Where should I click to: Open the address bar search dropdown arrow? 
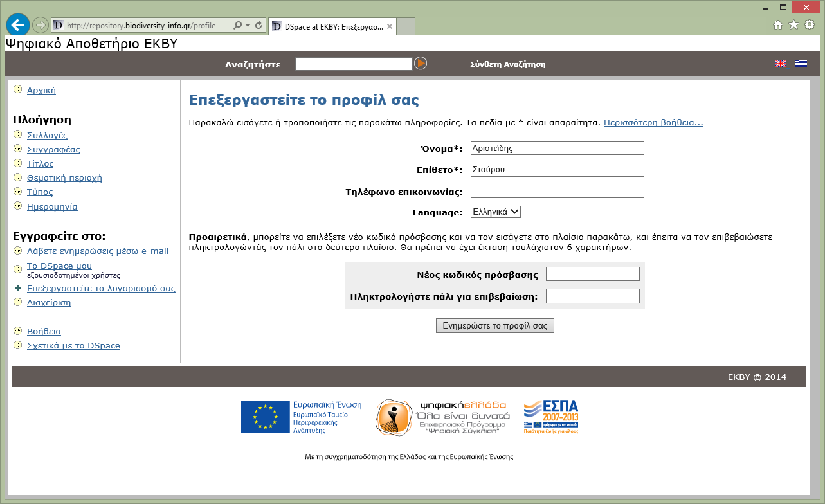[248, 26]
